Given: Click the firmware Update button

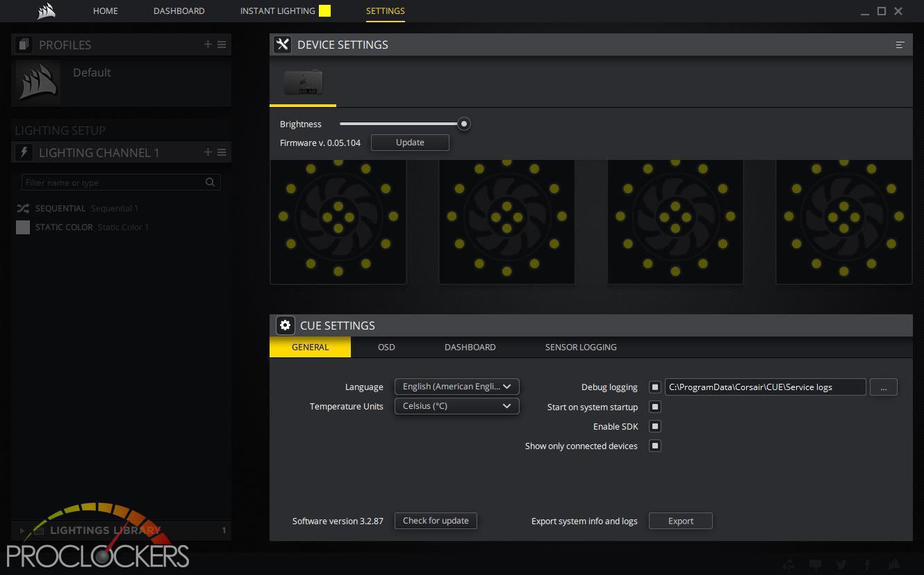Looking at the screenshot, I should [410, 142].
